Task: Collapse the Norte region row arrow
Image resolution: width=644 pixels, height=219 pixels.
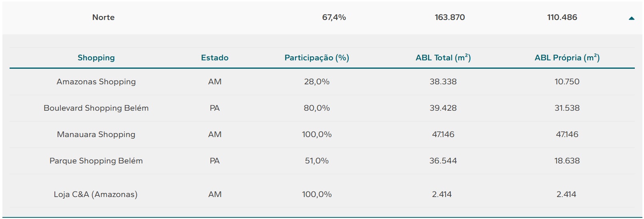Action: point(632,18)
